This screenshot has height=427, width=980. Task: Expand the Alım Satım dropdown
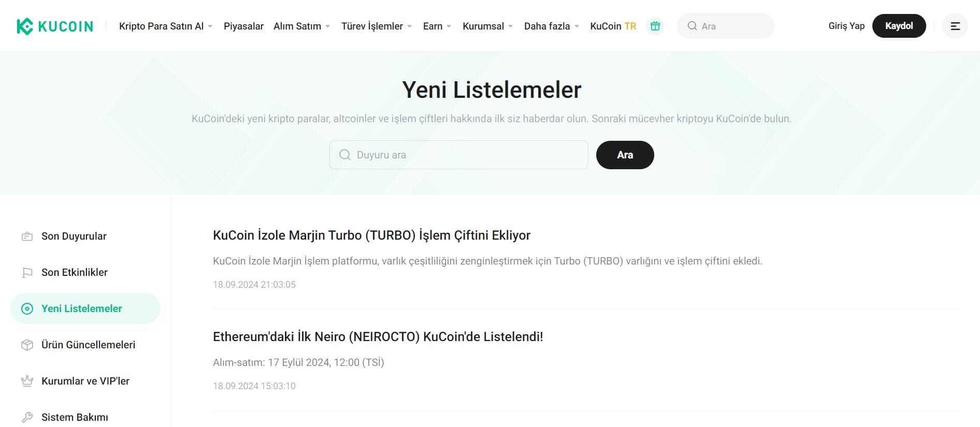coord(301,26)
